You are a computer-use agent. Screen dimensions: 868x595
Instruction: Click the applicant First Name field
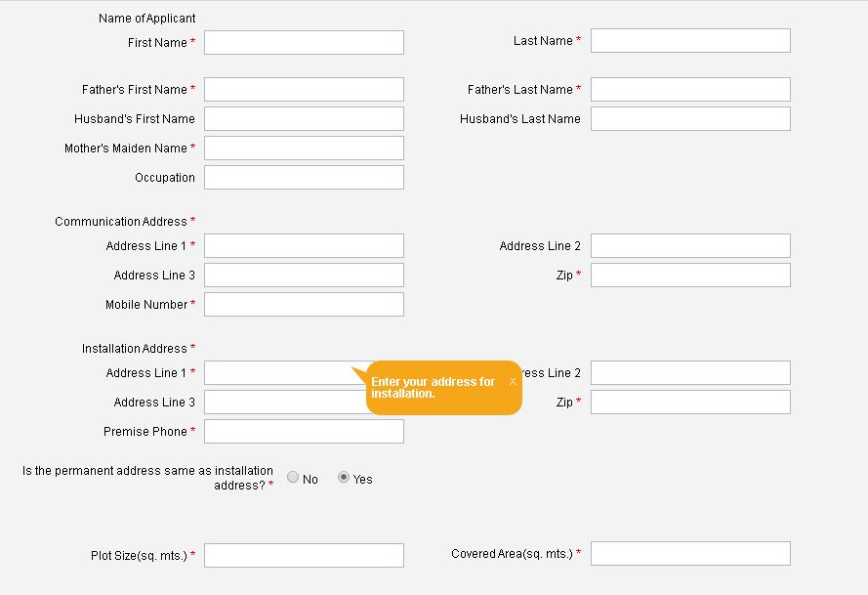[304, 42]
